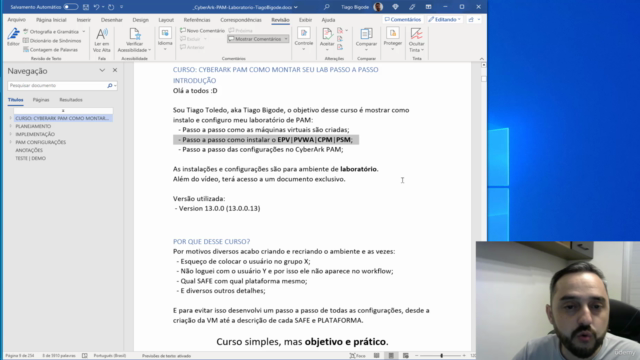Open the Mostrar Comentários dropdown arrow

tap(286, 39)
